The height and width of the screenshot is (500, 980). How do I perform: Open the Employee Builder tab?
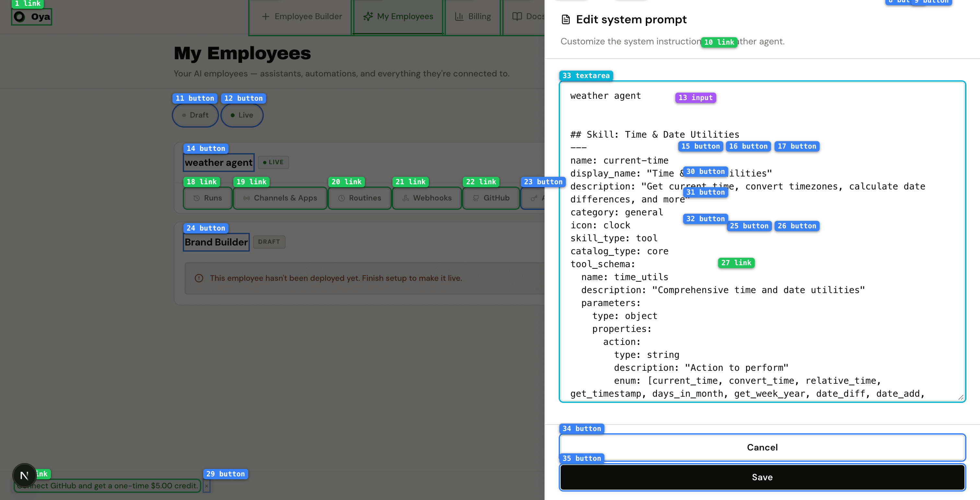click(x=300, y=16)
